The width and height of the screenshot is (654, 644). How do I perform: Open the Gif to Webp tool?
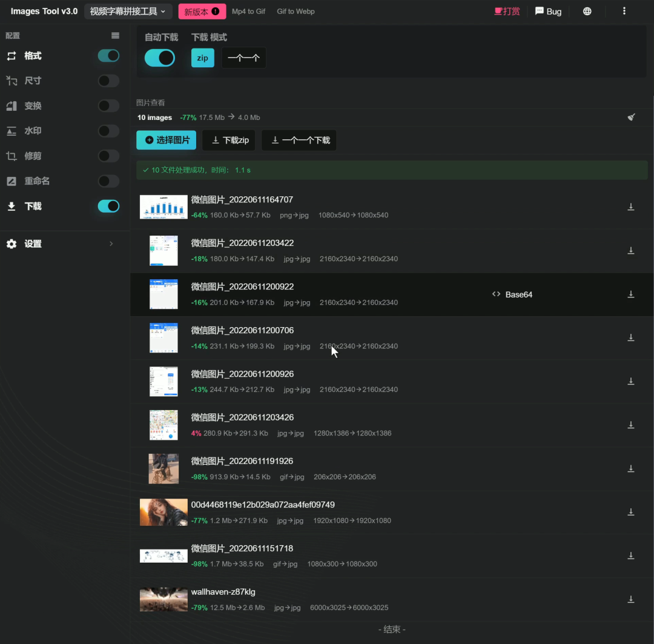click(x=296, y=12)
